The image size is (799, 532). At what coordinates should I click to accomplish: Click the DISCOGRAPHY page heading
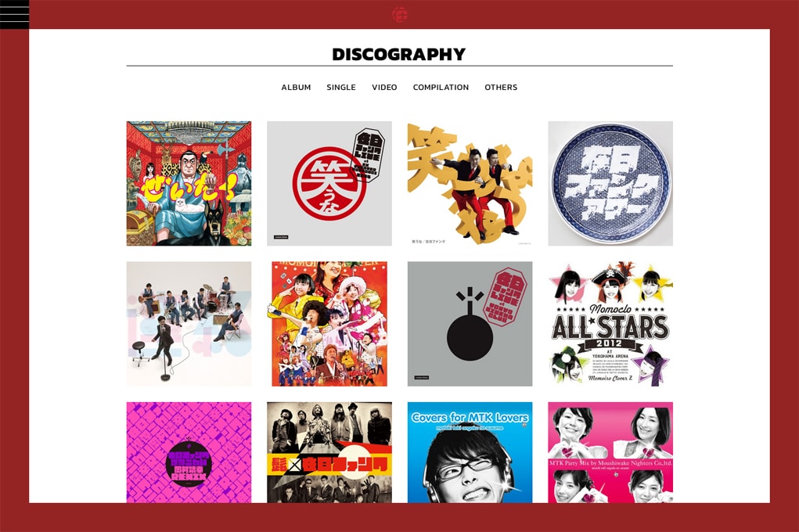click(399, 54)
